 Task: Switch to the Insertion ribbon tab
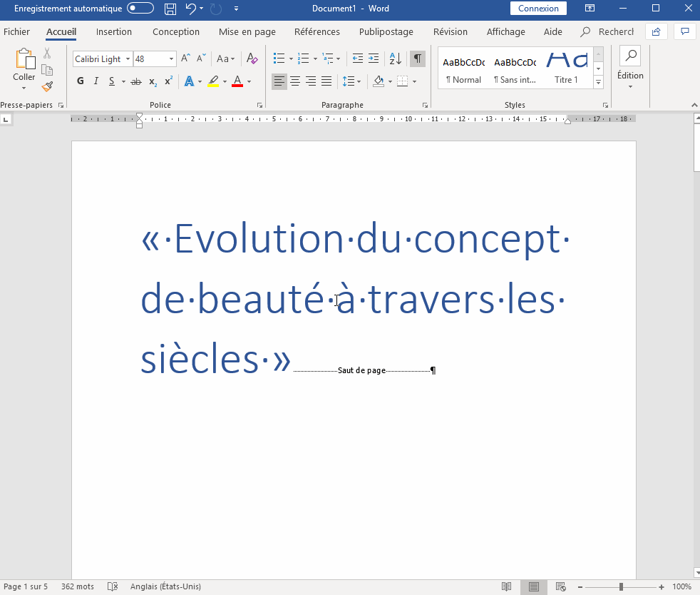pyautogui.click(x=114, y=32)
